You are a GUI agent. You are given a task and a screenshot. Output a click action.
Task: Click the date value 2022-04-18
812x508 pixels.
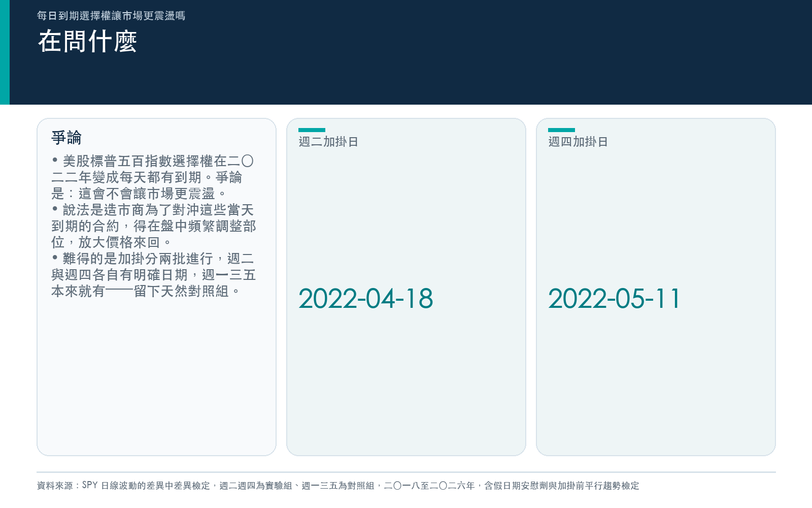point(365,298)
